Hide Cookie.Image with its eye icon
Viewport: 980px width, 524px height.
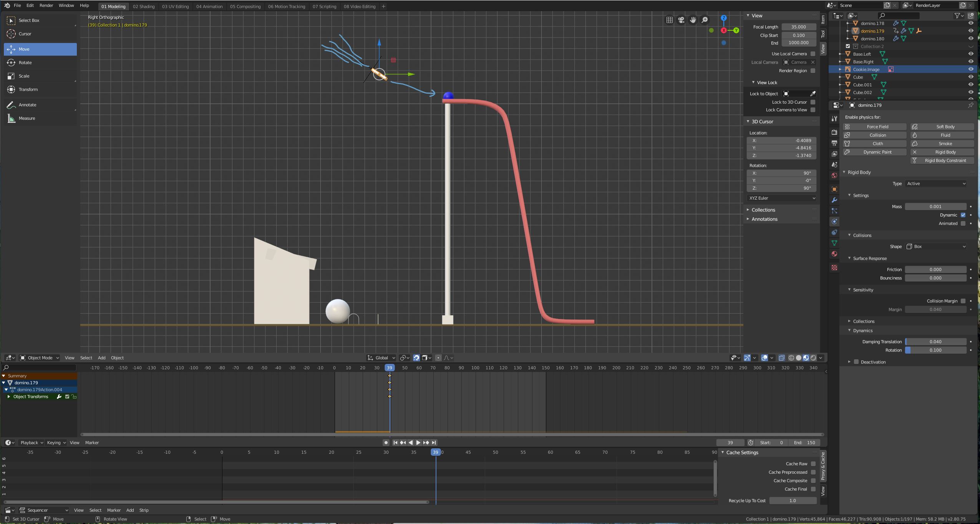[x=971, y=69]
